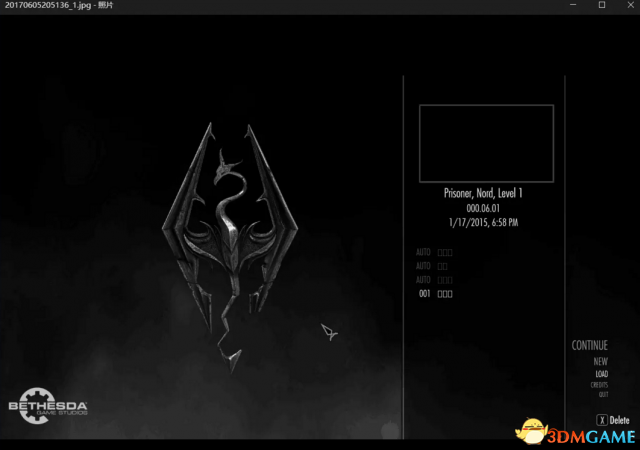The height and width of the screenshot is (450, 640).
Task: Click the 20170605205136_1.jpg window title
Action: [x=59, y=5]
